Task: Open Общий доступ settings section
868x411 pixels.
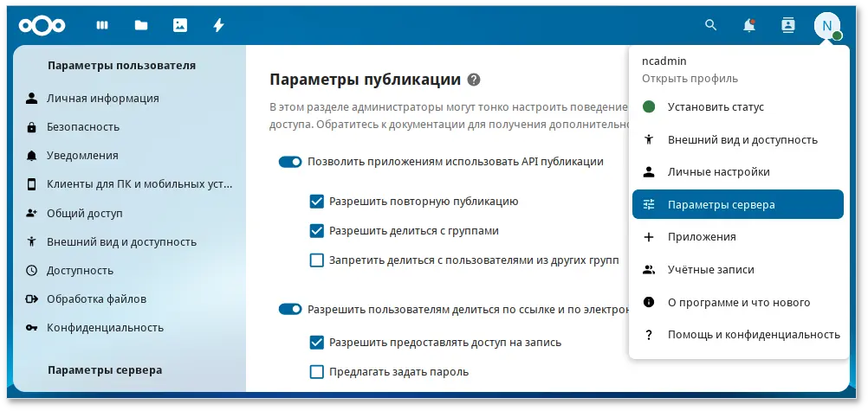Action: (x=129, y=214)
